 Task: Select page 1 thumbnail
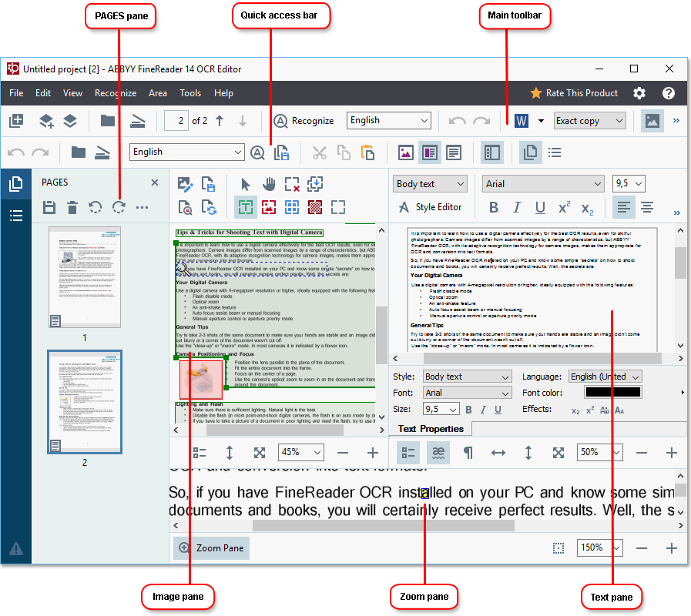pos(84,277)
